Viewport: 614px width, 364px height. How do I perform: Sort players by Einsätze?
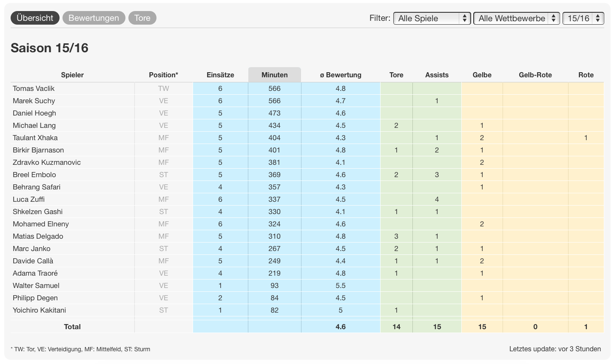pyautogui.click(x=220, y=75)
